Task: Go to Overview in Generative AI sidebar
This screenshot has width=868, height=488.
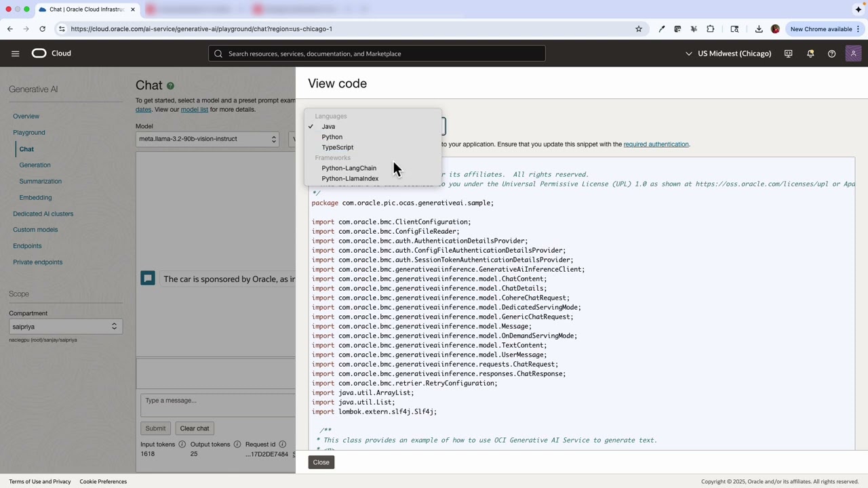Action: pos(26,117)
